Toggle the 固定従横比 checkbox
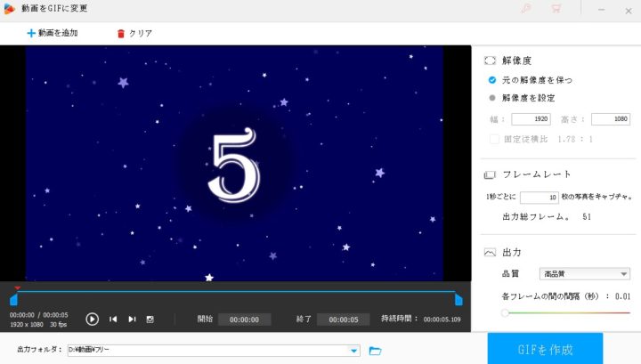The height and width of the screenshot is (364, 641). point(494,139)
